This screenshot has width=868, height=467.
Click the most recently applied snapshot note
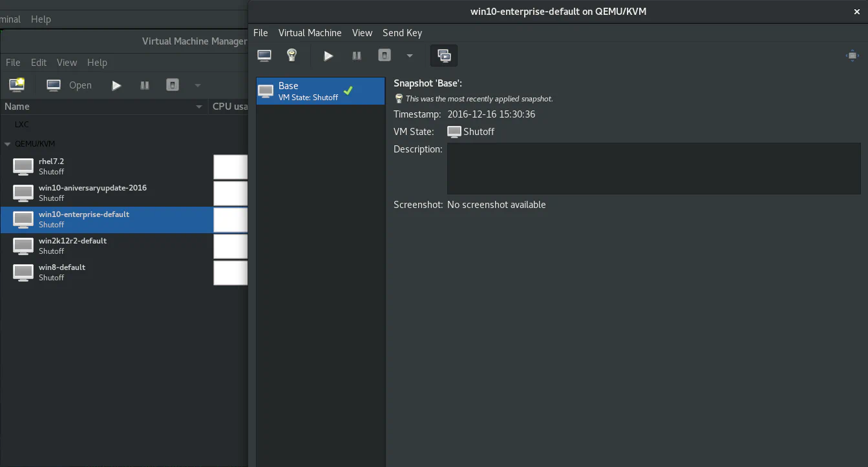pos(479,99)
